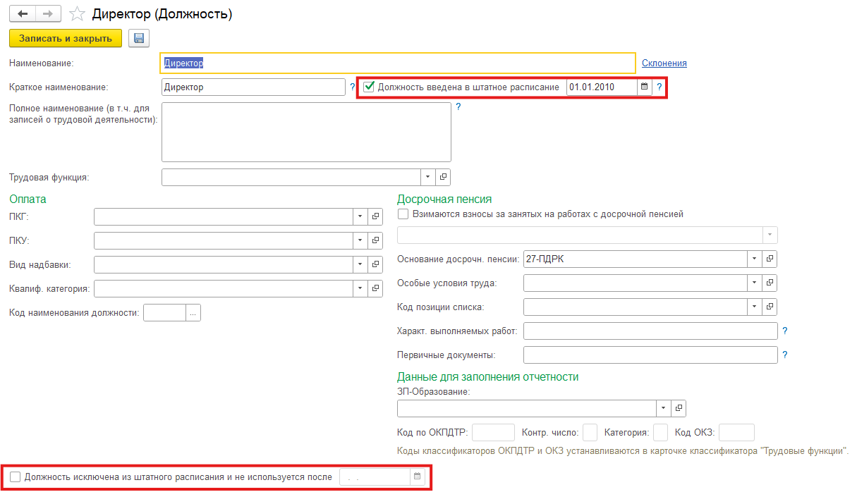Open the Трудовая функция item form
Viewport: 857px width, 504px height.
point(443,177)
